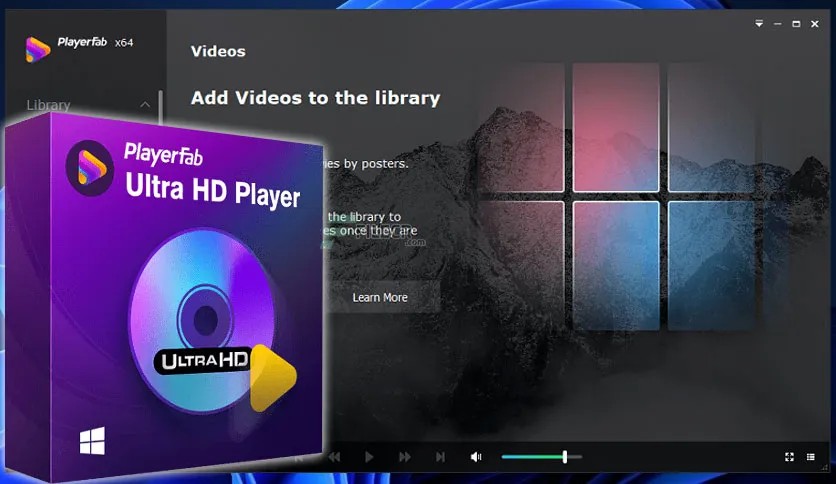Click the Learn More button

tap(380, 297)
